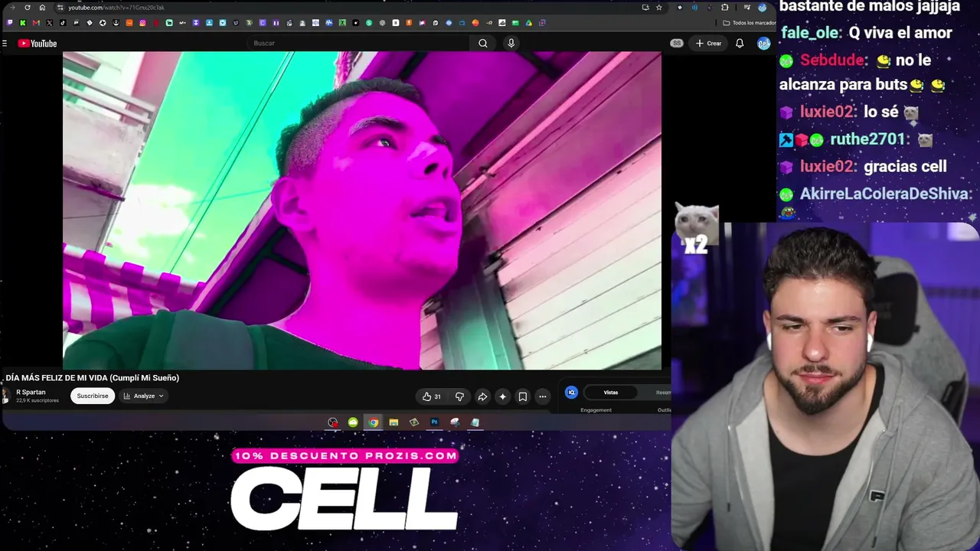Open Chrome from the taskbar
This screenshot has height=551, width=980.
[x=373, y=422]
